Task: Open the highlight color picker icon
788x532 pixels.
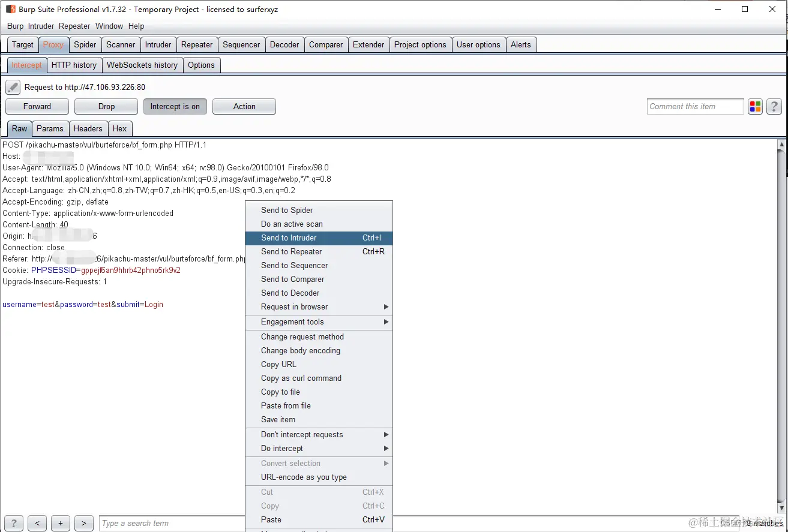Action: click(x=755, y=107)
